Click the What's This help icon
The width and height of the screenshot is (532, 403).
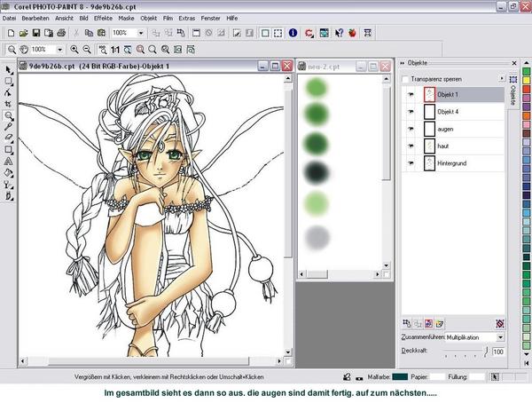coord(339,33)
